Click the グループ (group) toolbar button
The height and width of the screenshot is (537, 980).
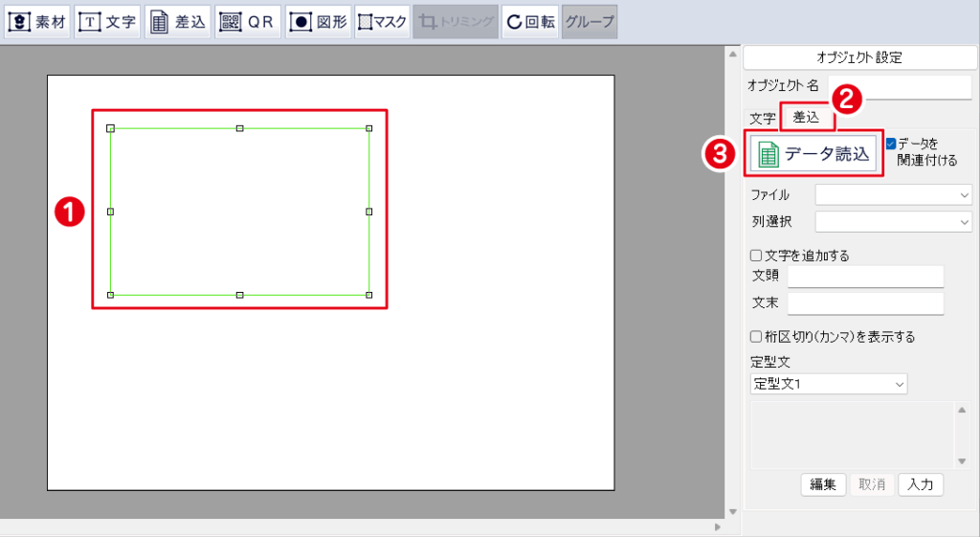point(589,21)
